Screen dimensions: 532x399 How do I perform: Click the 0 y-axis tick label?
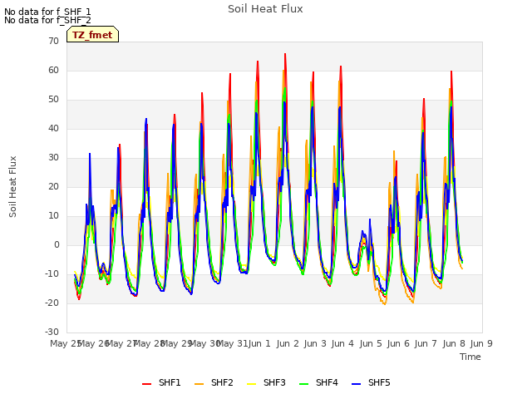[57, 245]
